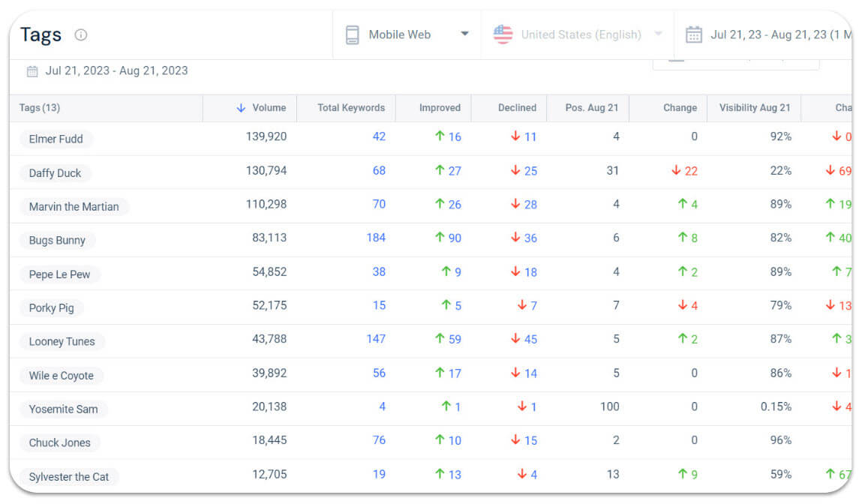Click total keywords 38 for Pepe Le Pew
Viewport: 862px width, 504px height.
pos(379,272)
